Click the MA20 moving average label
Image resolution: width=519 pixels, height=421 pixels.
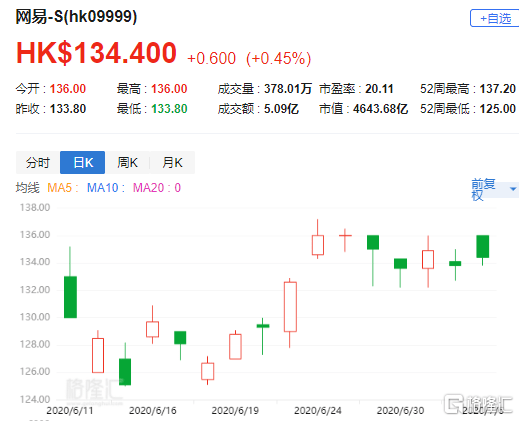tap(157, 188)
